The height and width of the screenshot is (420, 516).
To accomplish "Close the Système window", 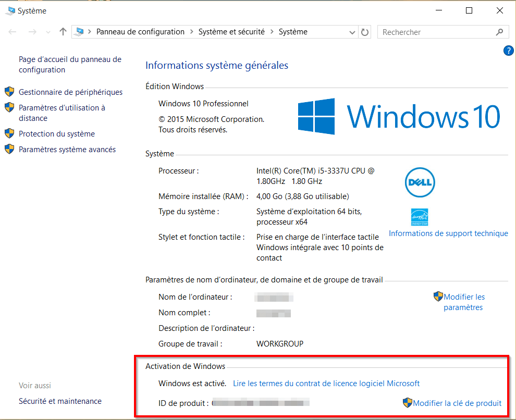I will tap(499, 10).
